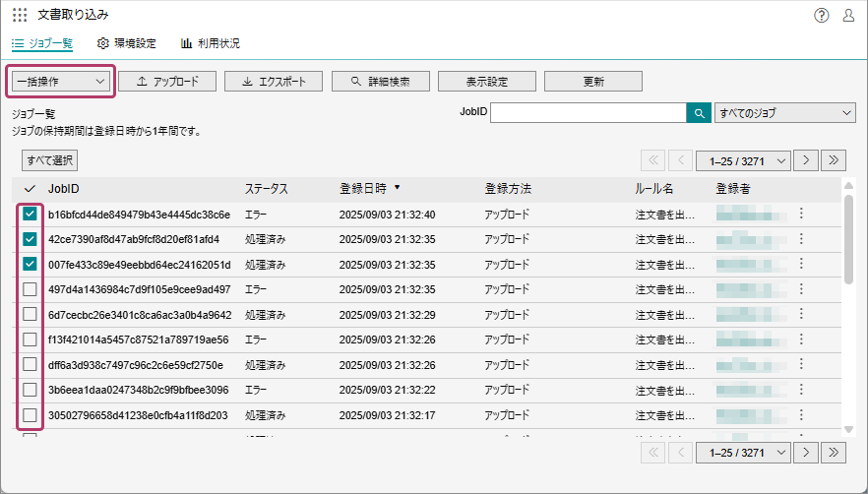The height and width of the screenshot is (494, 868).
Task: Select checkbox for job 497d4a1436984c7d9f105e9cee9ad497
Action: click(x=30, y=289)
